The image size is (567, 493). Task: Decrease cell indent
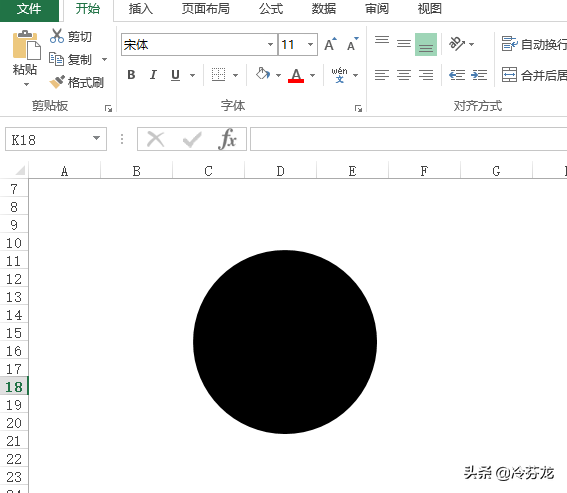pos(457,75)
